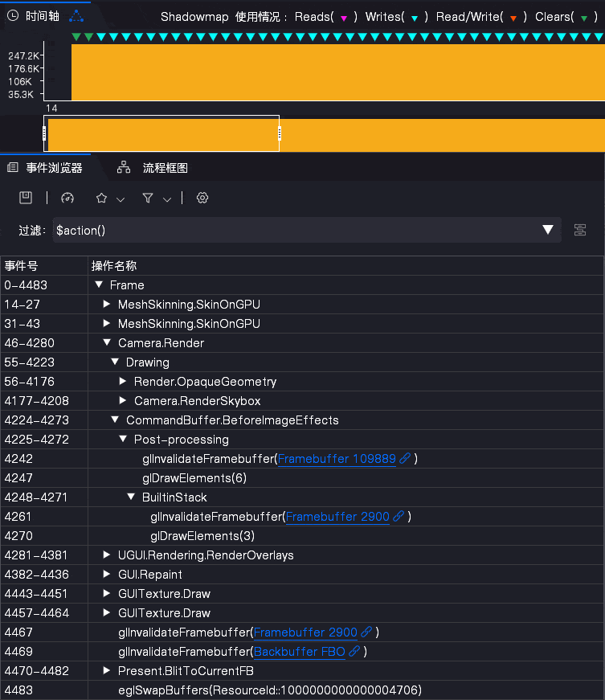Click the layout icon right of filter box
The image size is (605, 700).
click(x=580, y=230)
